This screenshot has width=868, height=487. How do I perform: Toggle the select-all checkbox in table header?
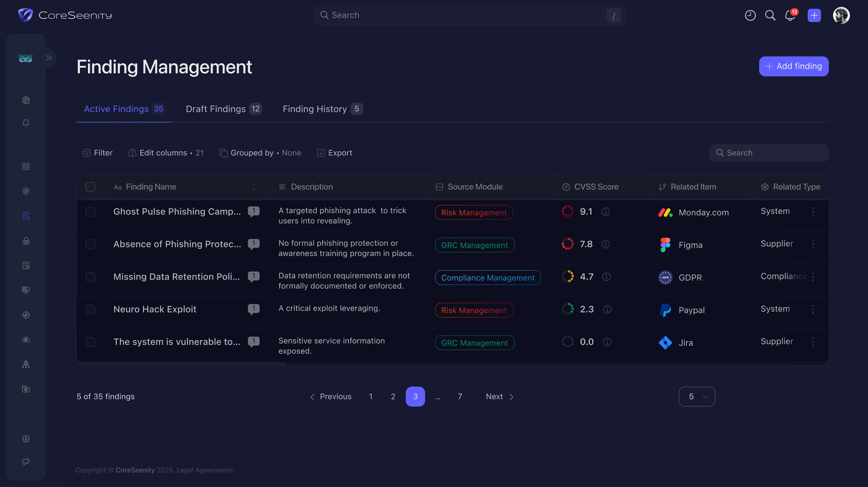coord(90,187)
